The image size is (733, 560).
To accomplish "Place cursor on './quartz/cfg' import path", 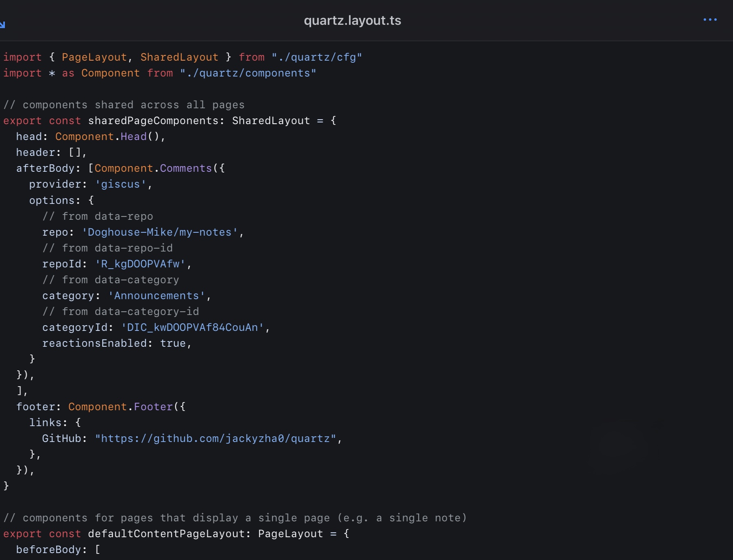I will (316, 57).
